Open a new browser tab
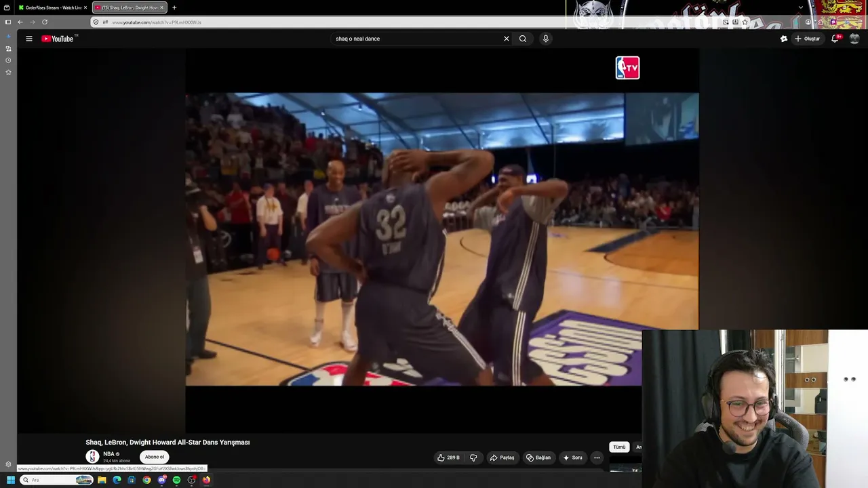The width and height of the screenshot is (868, 488). coord(174,7)
